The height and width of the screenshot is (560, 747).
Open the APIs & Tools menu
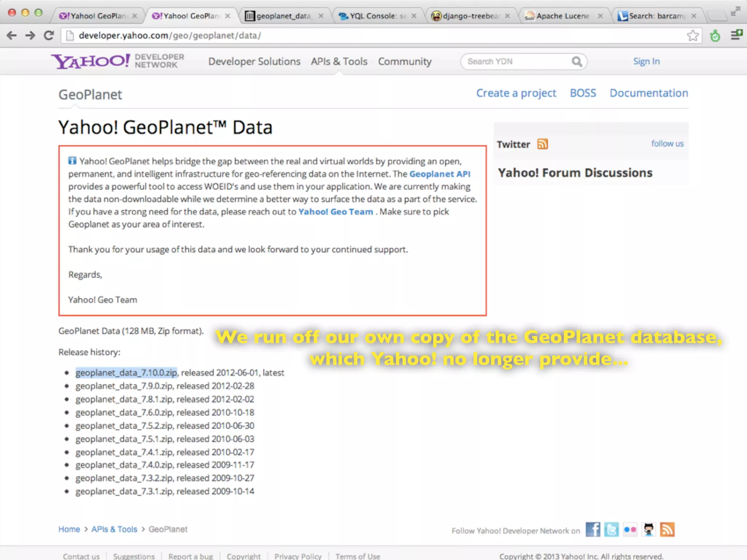[339, 61]
